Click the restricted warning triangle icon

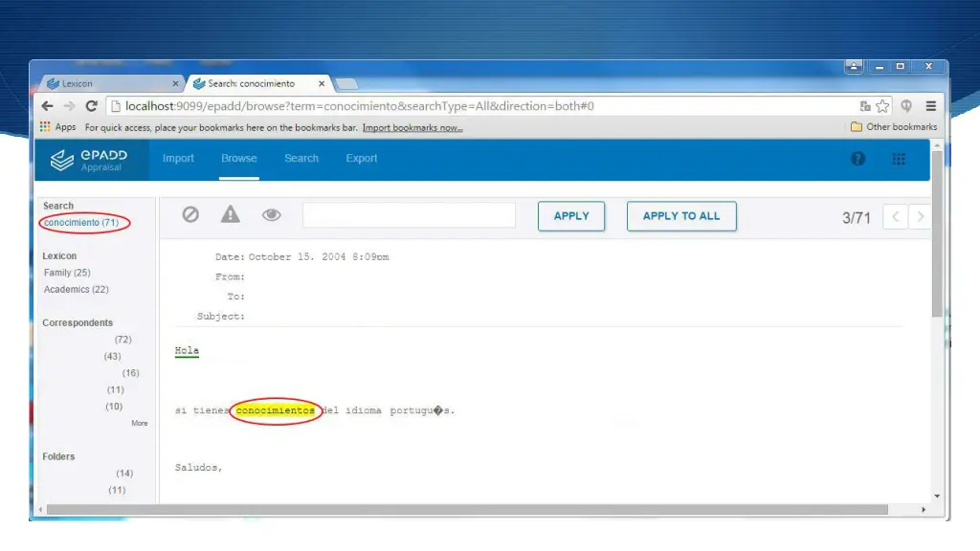231,215
